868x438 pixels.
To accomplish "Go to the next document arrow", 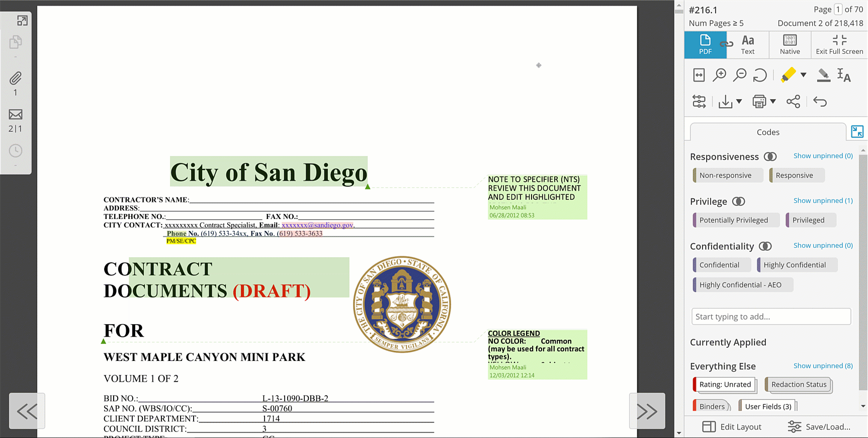I will point(647,411).
